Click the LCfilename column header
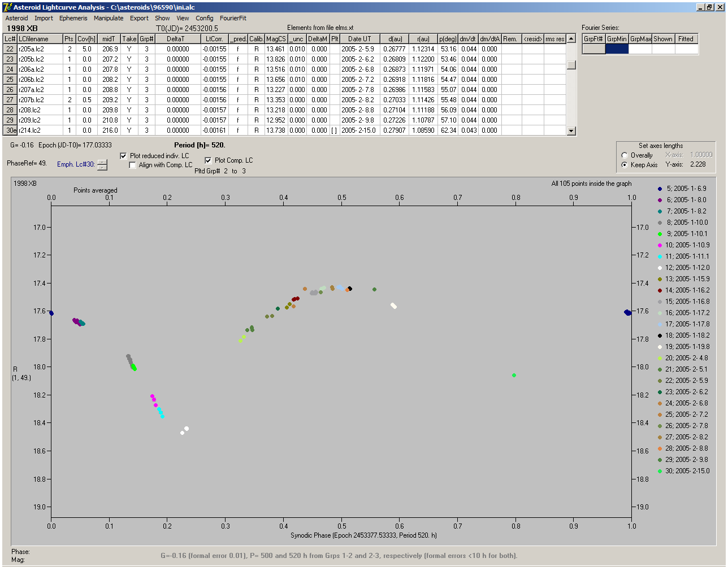The image size is (728, 567). pos(40,39)
